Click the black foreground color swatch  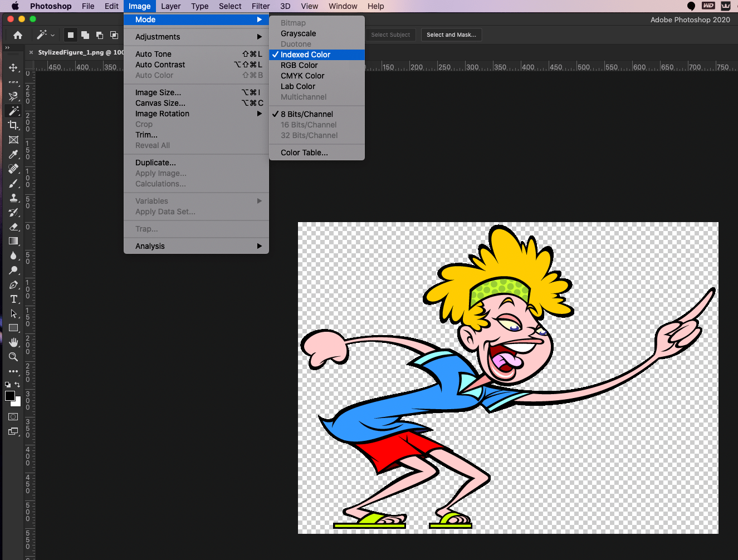(10, 396)
